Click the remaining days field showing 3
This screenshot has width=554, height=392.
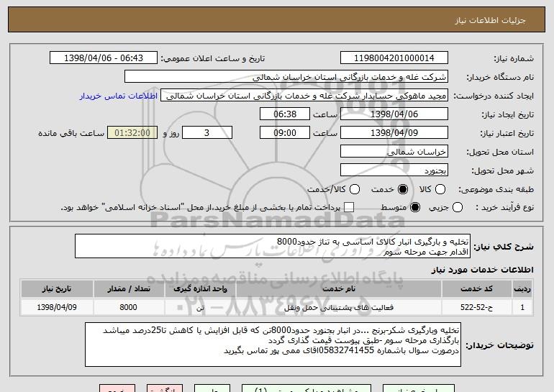coord(207,133)
